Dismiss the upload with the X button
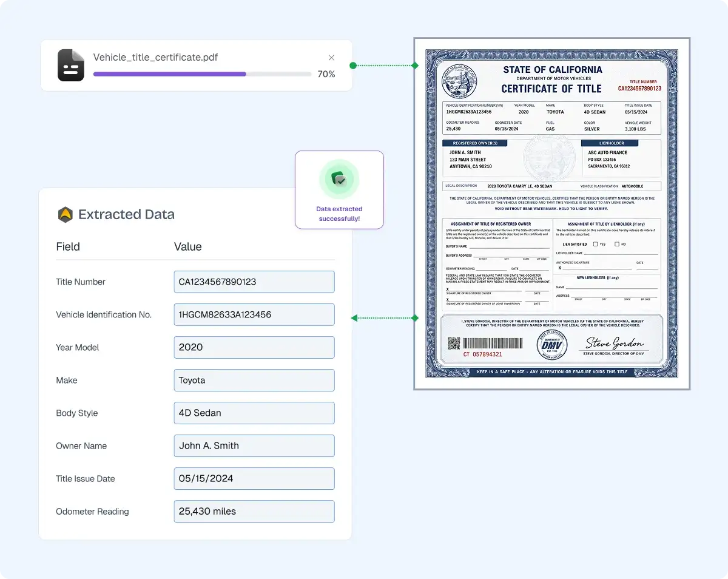 click(331, 57)
